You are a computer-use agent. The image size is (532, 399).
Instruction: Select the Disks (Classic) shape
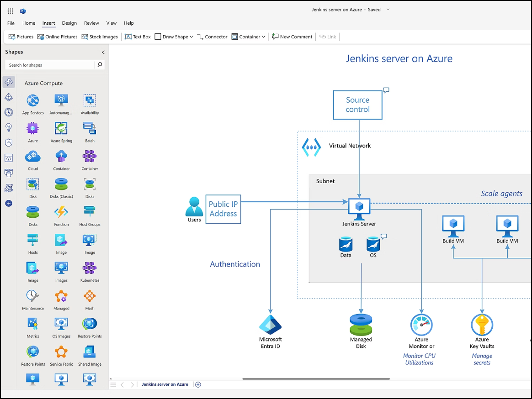coord(61,188)
